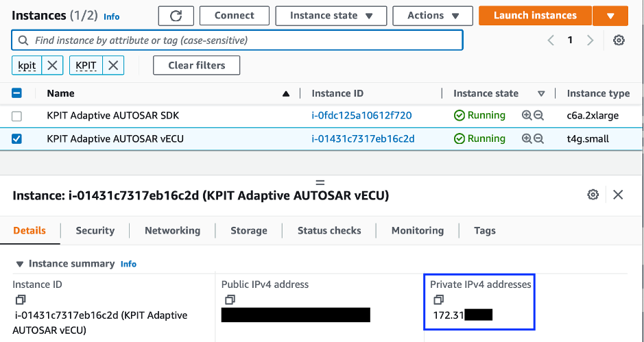Click Launch instances button
Image resolution: width=644 pixels, height=342 pixels.
tap(535, 16)
